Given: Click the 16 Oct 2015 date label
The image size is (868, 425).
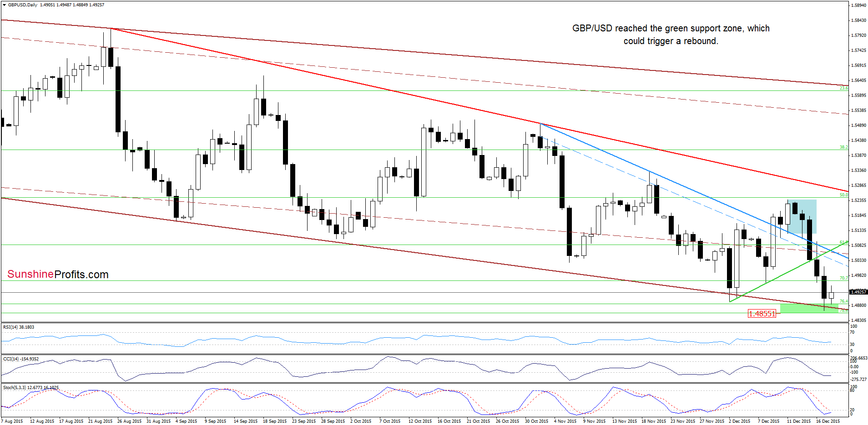Looking at the screenshot, I should (x=449, y=421).
